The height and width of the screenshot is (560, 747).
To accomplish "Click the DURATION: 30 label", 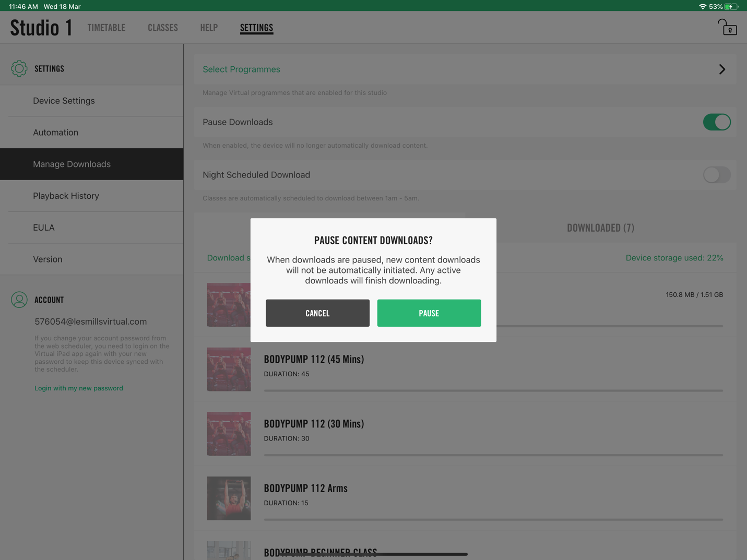I will coord(287,438).
